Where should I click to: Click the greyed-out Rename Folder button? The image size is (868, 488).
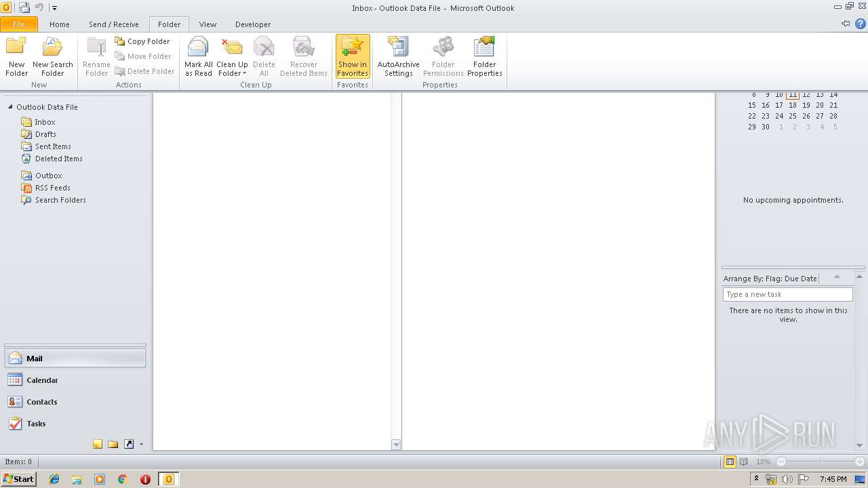tap(96, 57)
